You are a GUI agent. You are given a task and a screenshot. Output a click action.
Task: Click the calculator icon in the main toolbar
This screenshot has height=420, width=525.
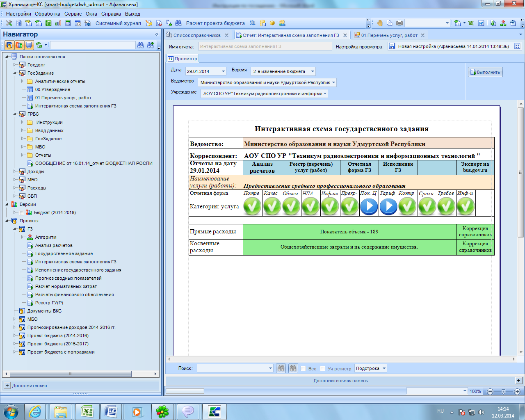(x=68, y=23)
